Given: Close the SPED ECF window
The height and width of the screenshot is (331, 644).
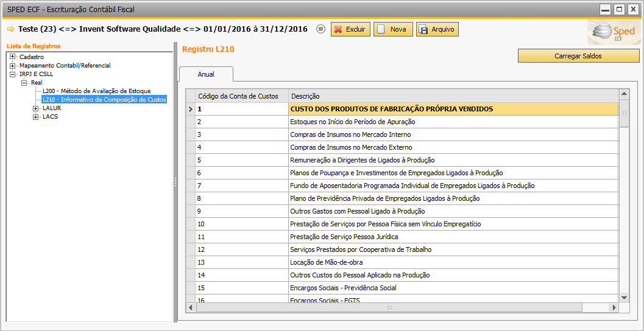Looking at the screenshot, I should pyautogui.click(x=632, y=9).
